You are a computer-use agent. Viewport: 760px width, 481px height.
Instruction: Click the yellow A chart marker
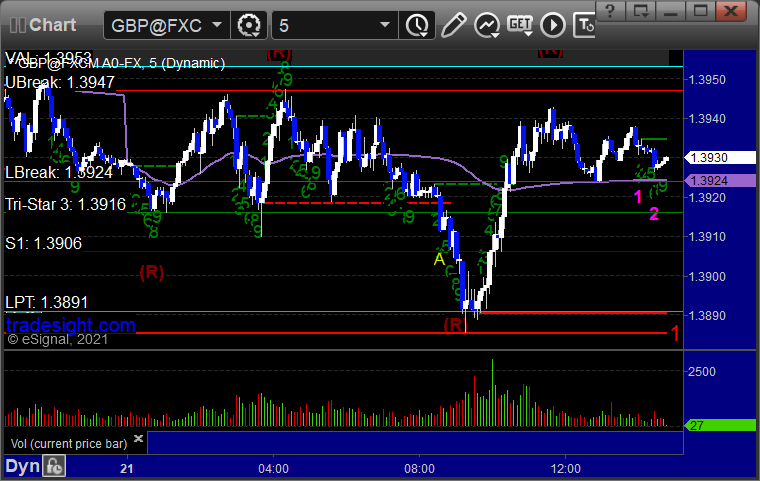[x=439, y=259]
